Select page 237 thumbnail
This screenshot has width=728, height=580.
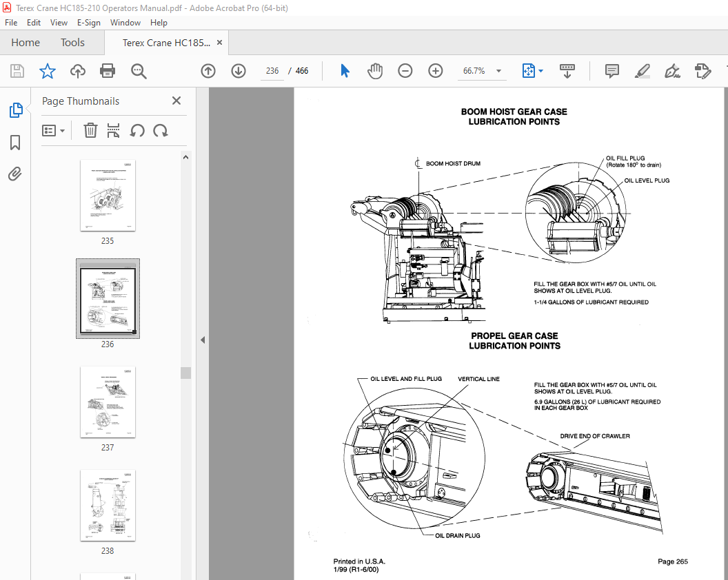tap(108, 402)
